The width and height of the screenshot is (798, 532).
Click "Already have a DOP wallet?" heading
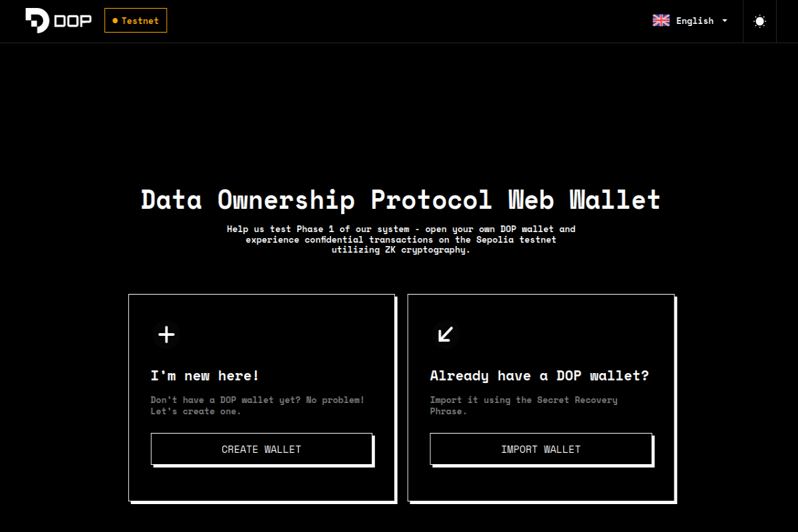pos(539,376)
